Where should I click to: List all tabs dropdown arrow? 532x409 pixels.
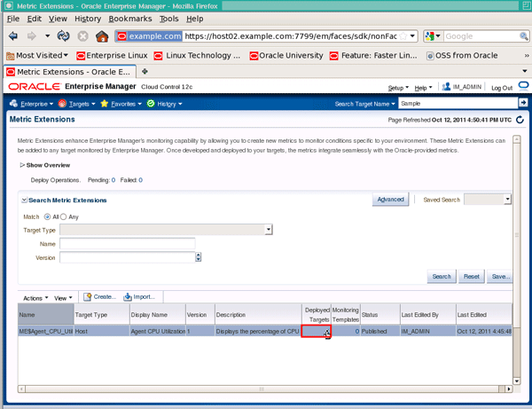[x=525, y=71]
